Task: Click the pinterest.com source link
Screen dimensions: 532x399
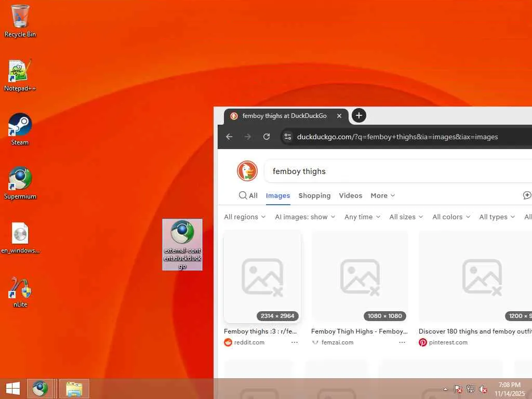Action: click(x=448, y=342)
